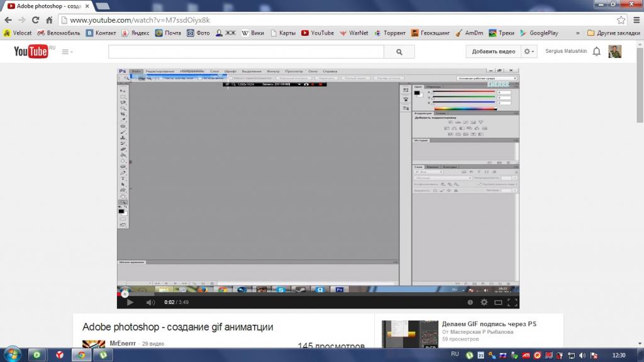Open the Вики Wikipedia bookmark
Viewport: 644px width, 362px height.
point(253,33)
